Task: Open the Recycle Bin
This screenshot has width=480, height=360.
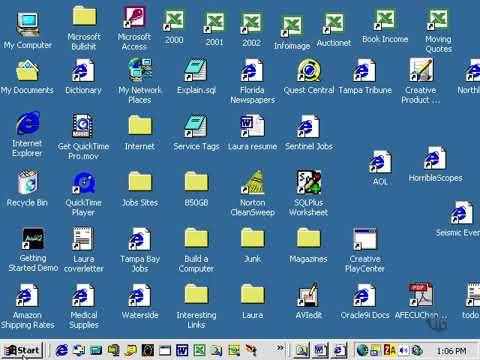Action: click(27, 182)
